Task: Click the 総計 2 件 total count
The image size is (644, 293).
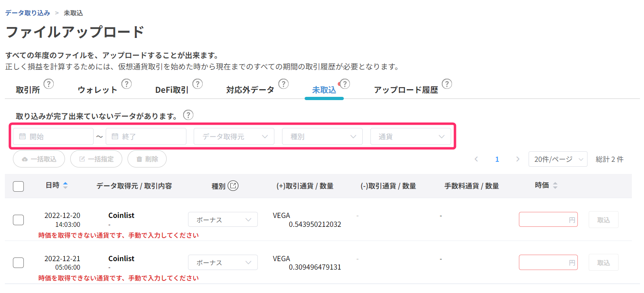Action: coord(610,159)
